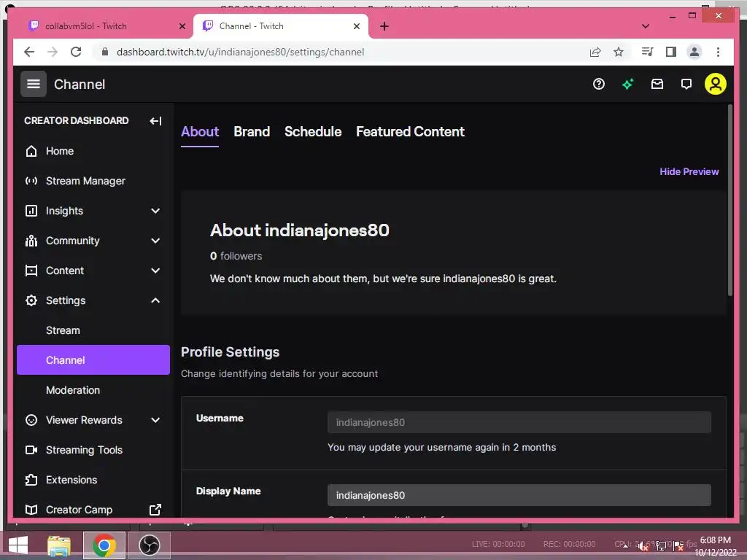Select Channel settings in the sidebar
Image resolution: width=747 pixels, height=560 pixels.
(x=93, y=360)
